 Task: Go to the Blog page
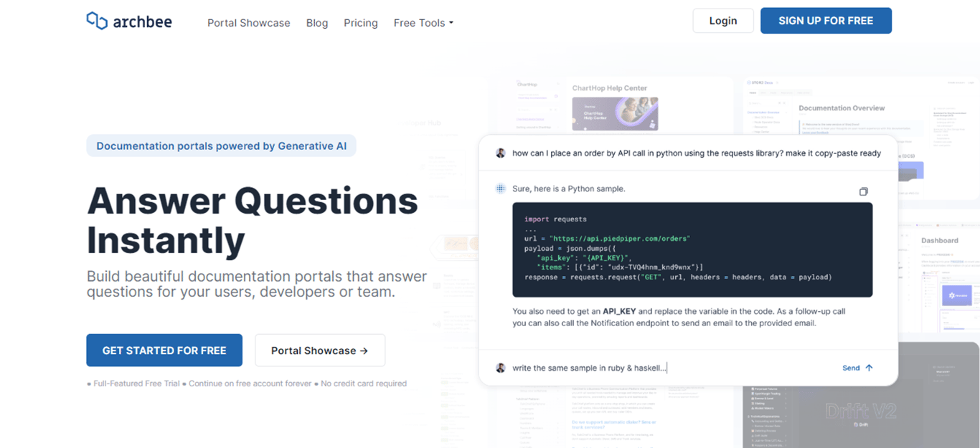coord(317,23)
